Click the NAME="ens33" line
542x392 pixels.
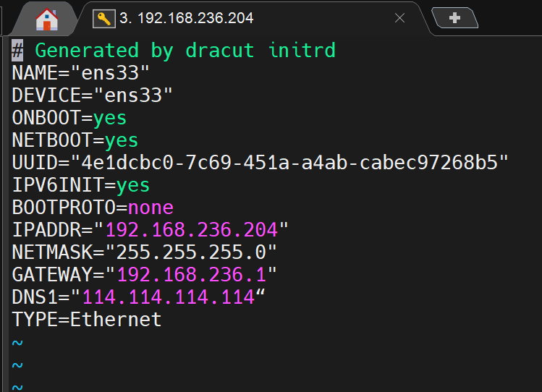point(80,73)
